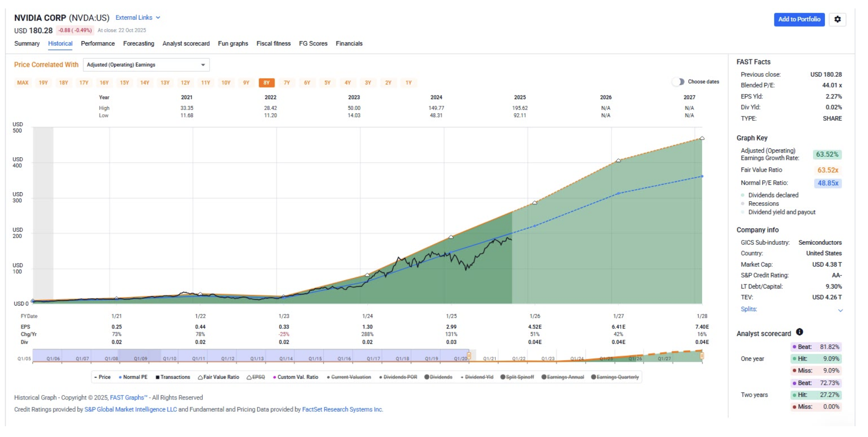Screen dimensions: 868x437
Task: Select the 1Y time range
Action: pyautogui.click(x=409, y=83)
